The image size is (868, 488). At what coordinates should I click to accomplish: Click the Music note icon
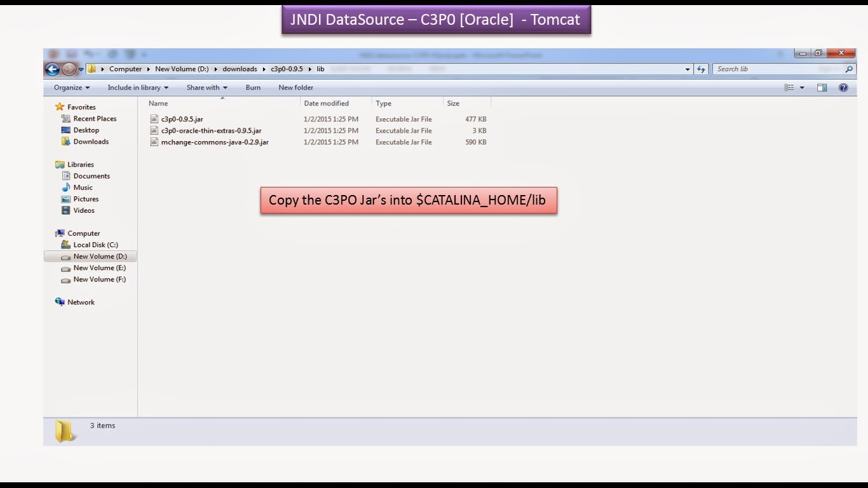tap(65, 187)
